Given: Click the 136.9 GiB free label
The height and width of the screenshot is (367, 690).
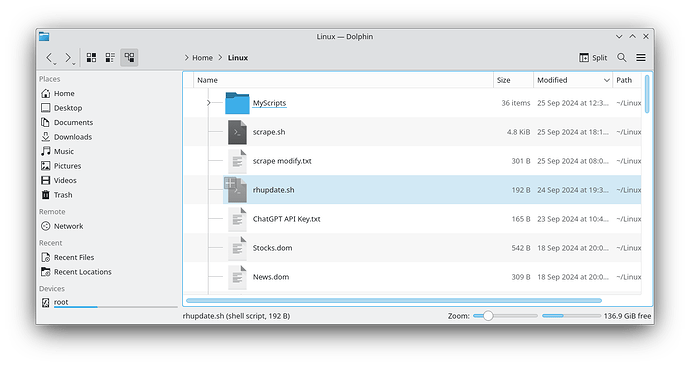Looking at the screenshot, I should pos(628,316).
